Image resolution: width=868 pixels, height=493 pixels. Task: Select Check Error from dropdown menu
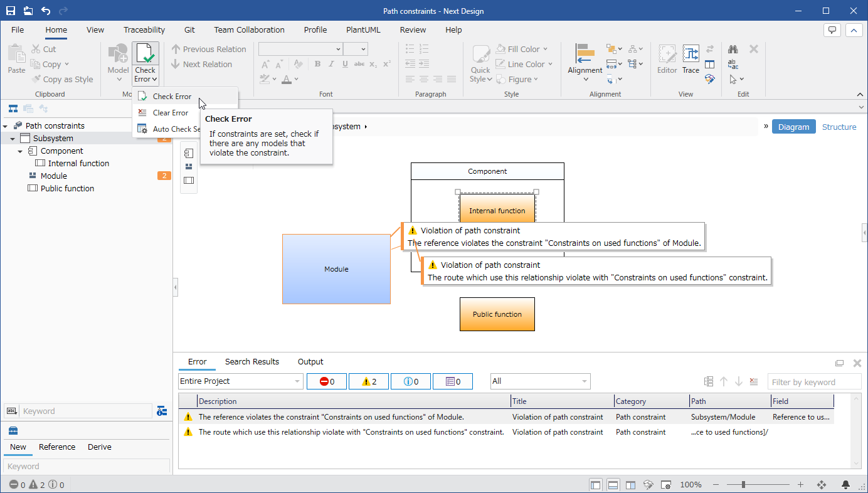click(x=185, y=97)
